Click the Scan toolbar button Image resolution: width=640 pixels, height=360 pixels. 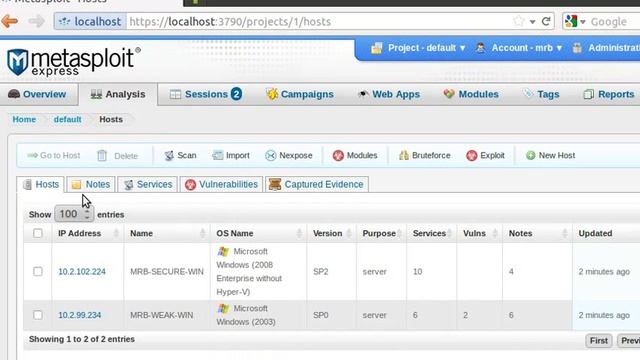coord(180,156)
